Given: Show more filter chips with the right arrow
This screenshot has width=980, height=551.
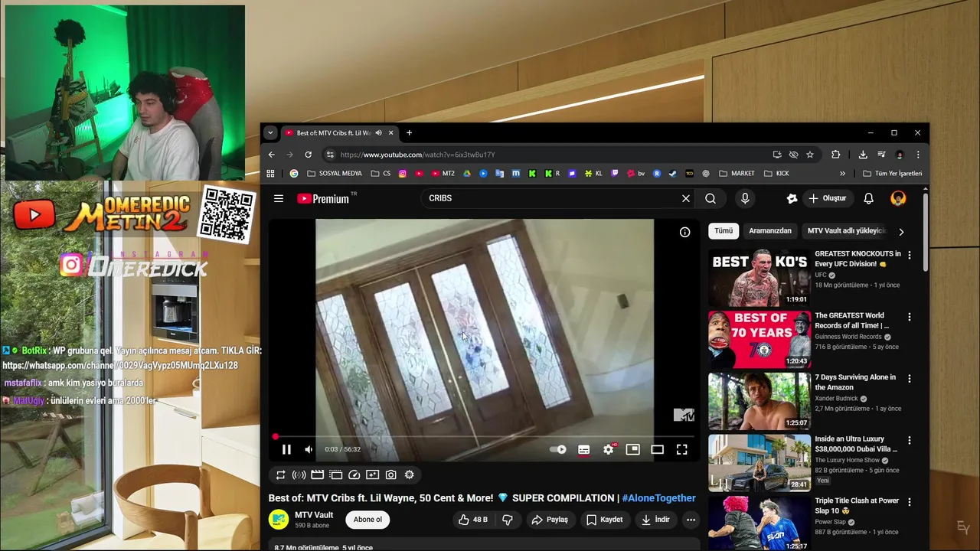Looking at the screenshot, I should 901,231.
